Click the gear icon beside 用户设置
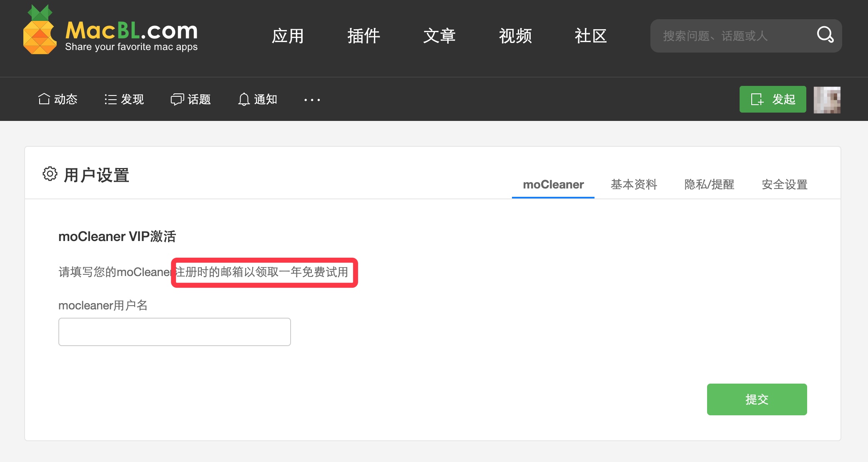Image resolution: width=868 pixels, height=462 pixels. point(50,174)
